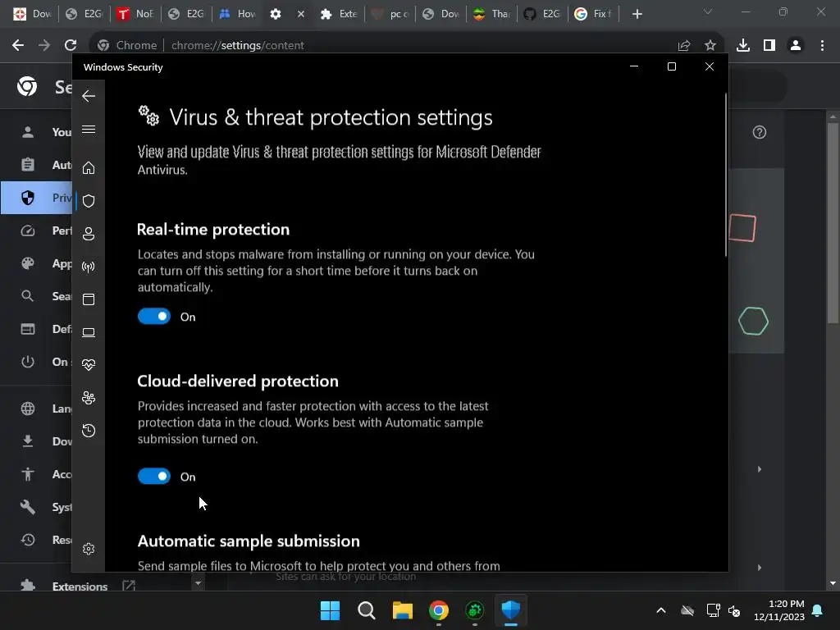Screen dimensions: 840x630
Task: Open Reset settings in Chrome sidebar
Action: pos(36,540)
